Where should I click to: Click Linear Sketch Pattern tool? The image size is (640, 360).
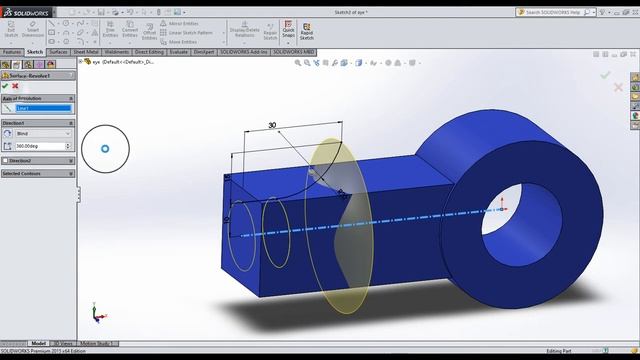click(187, 33)
